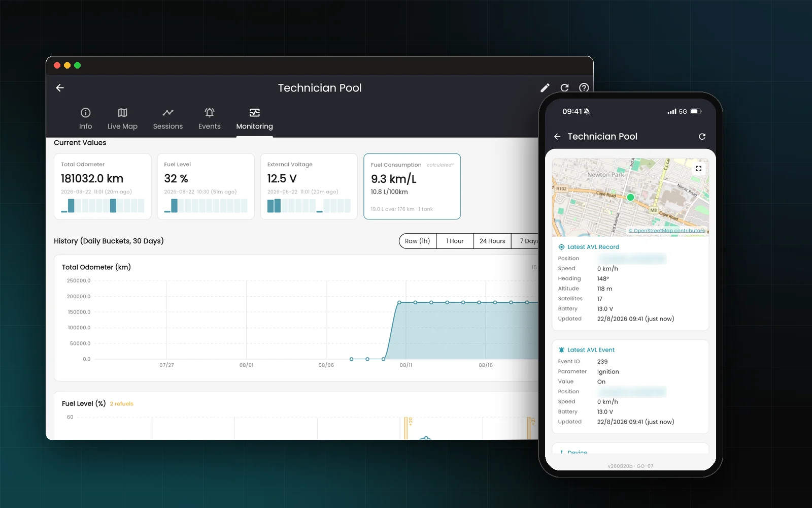Click the '2 refuels' label

click(122, 404)
